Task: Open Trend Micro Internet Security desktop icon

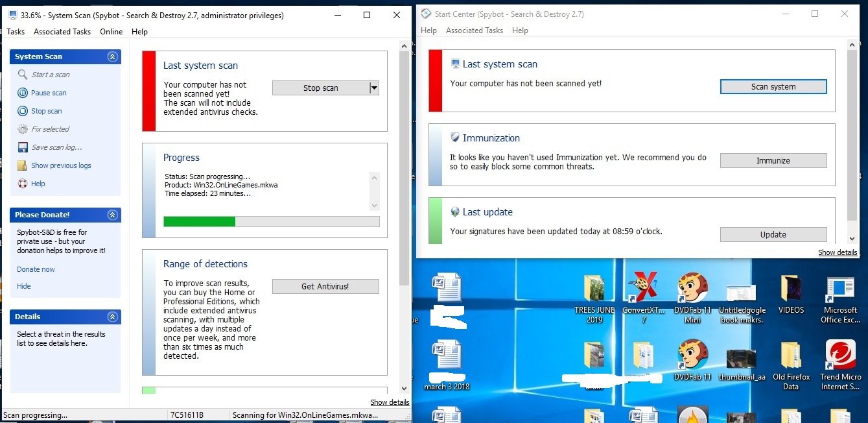Action: (841, 356)
